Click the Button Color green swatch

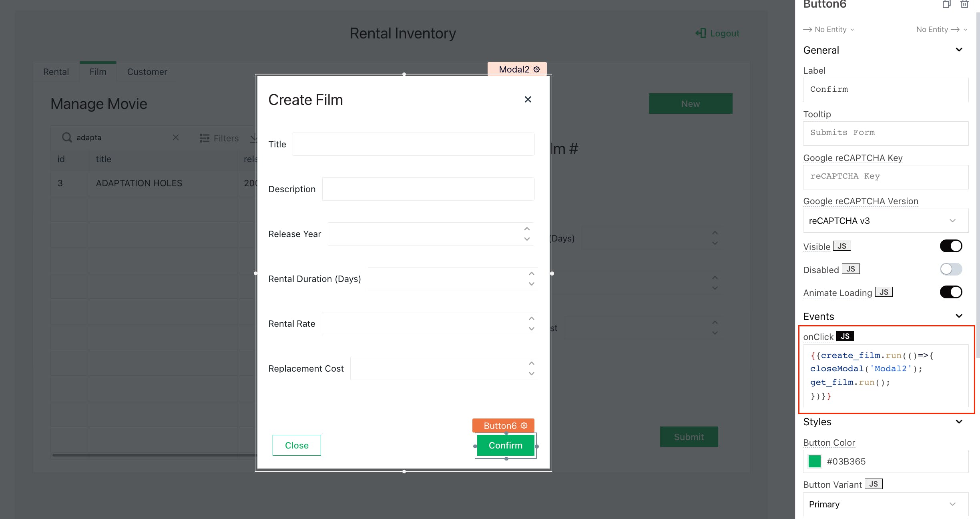814,461
